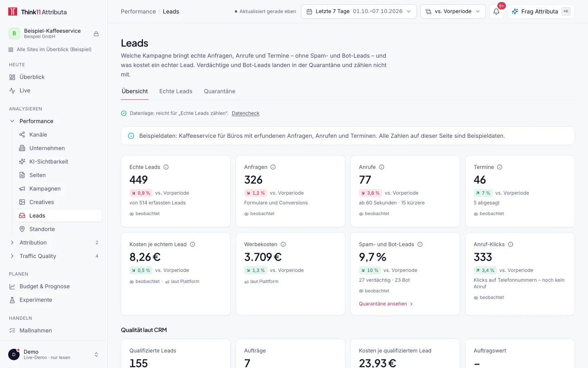
Task: Click the Think11 Attributa logo
Action: pos(38,12)
